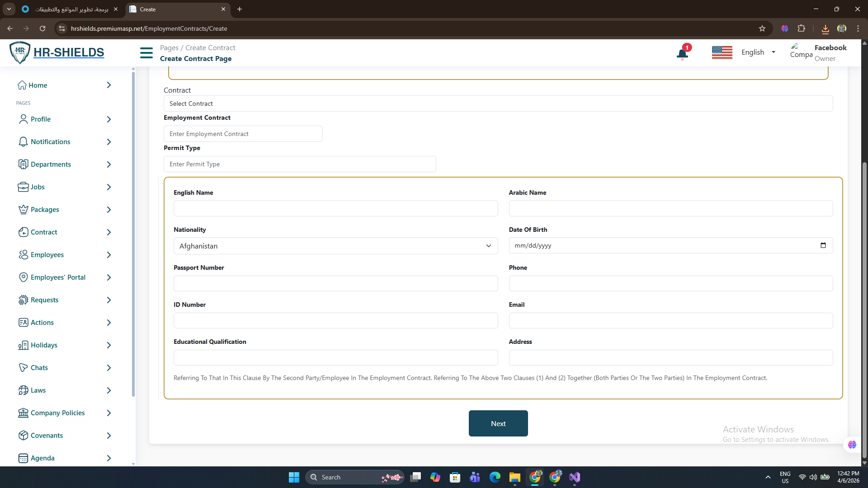Click the Company Policies building icon
The image size is (868, 488).
click(x=23, y=413)
